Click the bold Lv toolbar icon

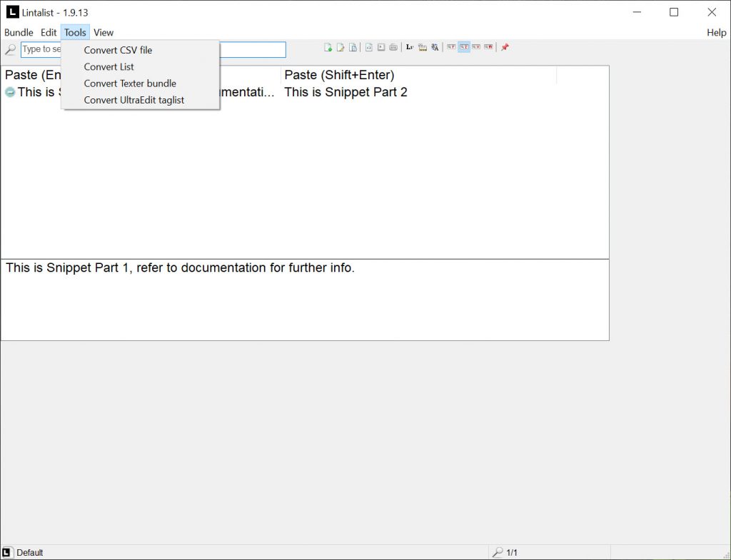click(x=410, y=47)
